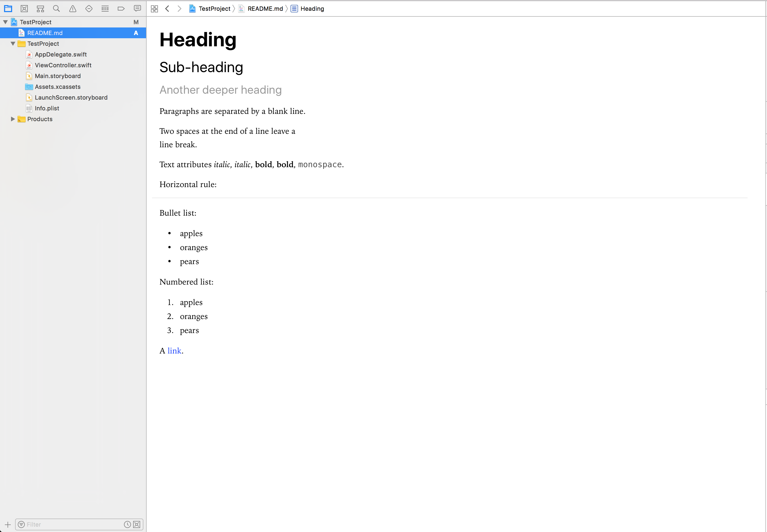This screenshot has height=532, width=767.
Task: Open the Source Control navigator
Action: click(x=24, y=8)
